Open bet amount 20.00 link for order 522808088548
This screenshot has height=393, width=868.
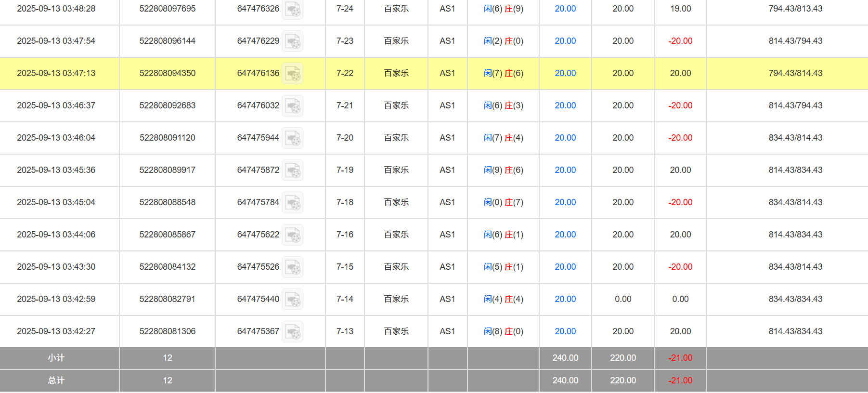tap(565, 202)
